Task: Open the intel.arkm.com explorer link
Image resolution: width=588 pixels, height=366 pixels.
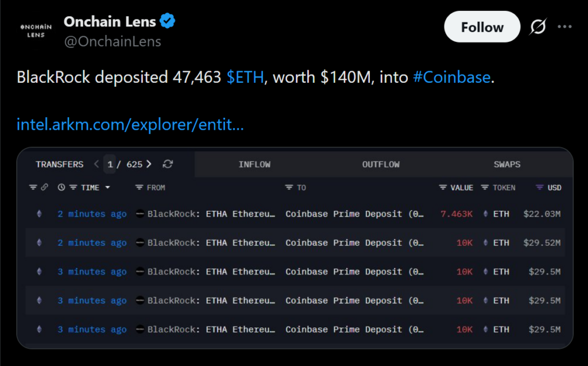Action: [x=130, y=124]
